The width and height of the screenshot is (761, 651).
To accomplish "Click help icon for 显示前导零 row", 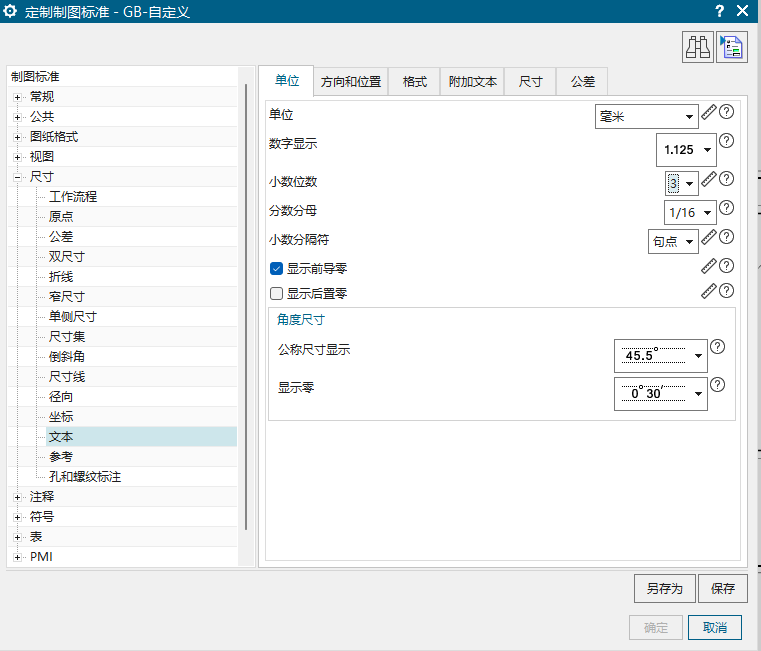I will pos(726,266).
